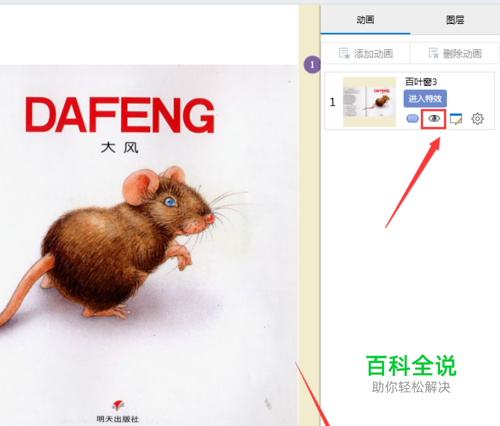Viewport: 500px width, 426px height.
Task: Switch to the 动画 tab
Action: tap(365, 20)
